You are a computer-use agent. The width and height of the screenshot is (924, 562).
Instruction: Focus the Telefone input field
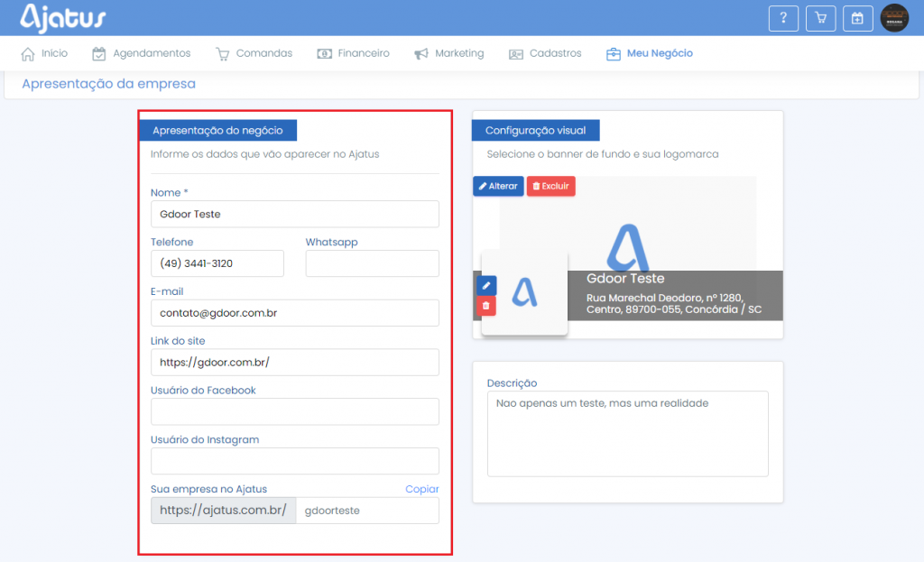click(217, 263)
